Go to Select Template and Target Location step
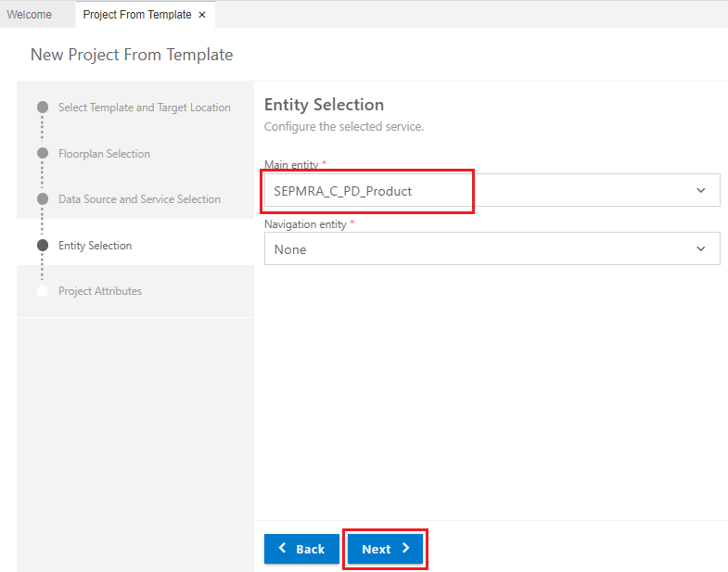The height and width of the screenshot is (572, 728). [144, 108]
